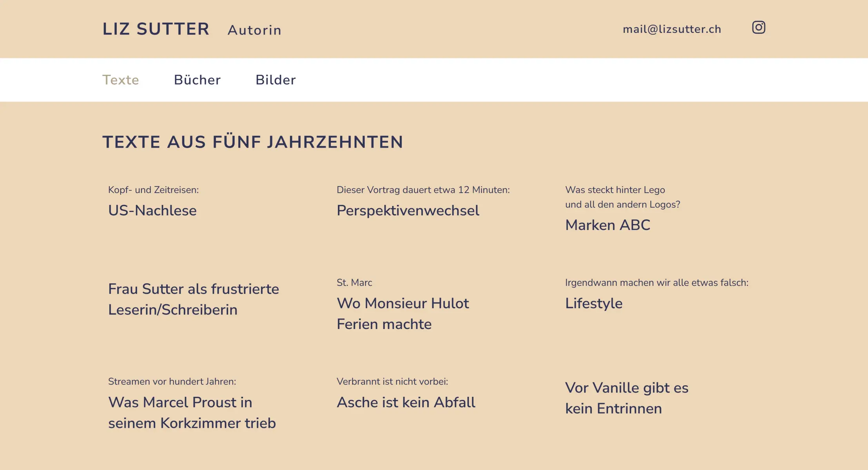Screen dimensions: 868x470
Task: Click the Autorin subtitle in header
Action: coord(254,30)
